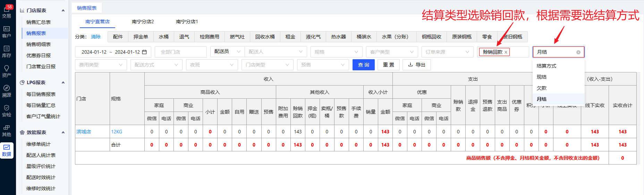Open 销售明细表 in the sidebar
The height and width of the screenshot is (195, 644).
(x=39, y=44)
